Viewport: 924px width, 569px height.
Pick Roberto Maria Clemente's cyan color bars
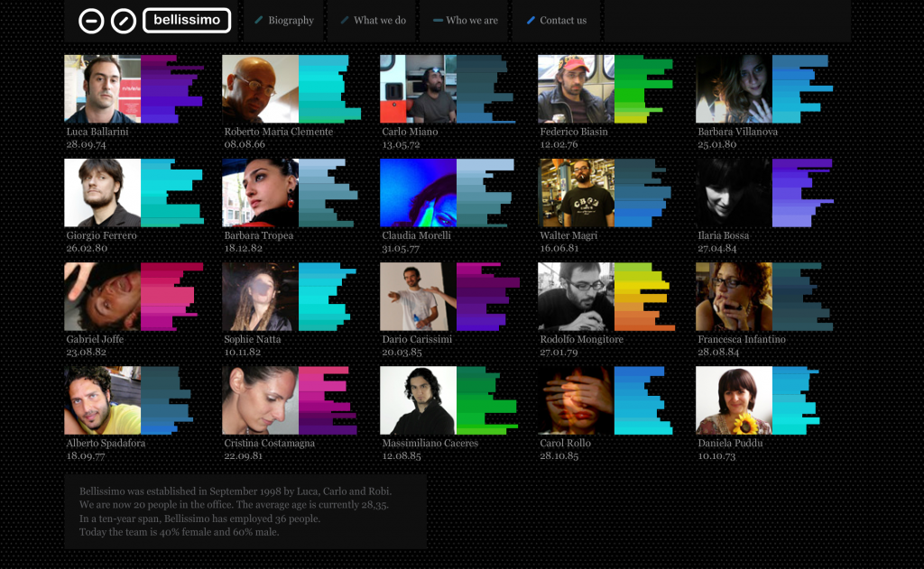coord(328,89)
